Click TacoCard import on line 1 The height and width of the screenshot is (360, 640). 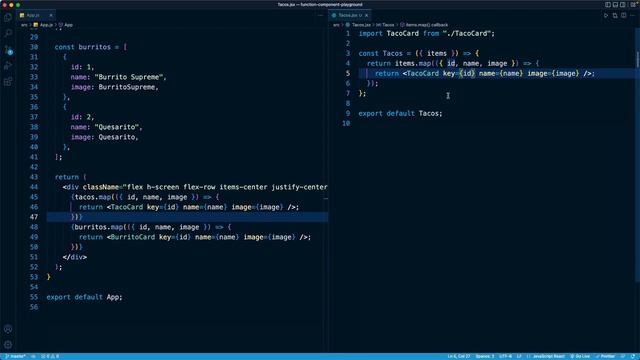(x=402, y=33)
